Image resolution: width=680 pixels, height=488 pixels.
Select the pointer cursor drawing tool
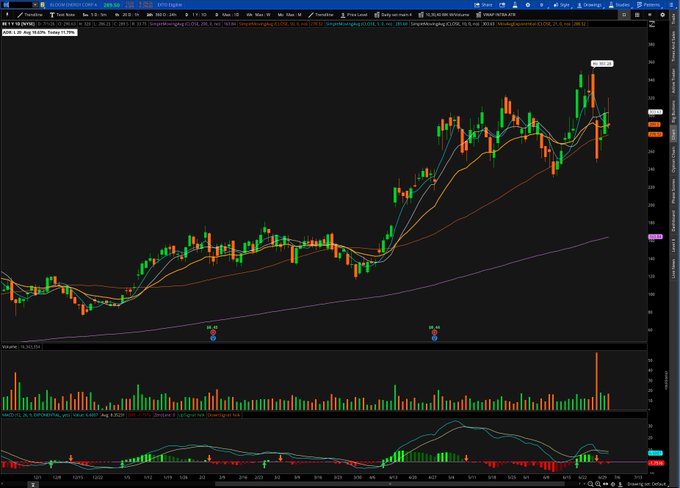(7, 15)
